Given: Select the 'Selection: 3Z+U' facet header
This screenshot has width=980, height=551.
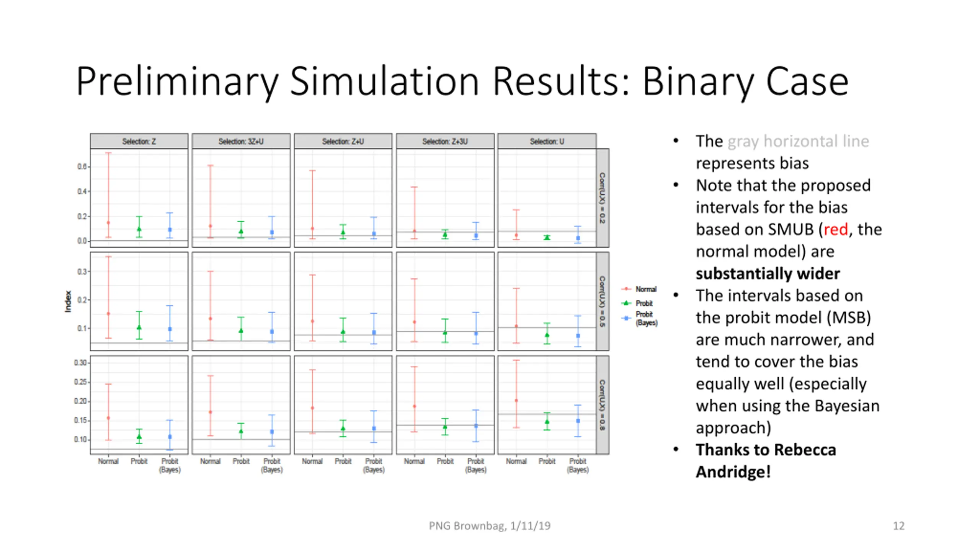Looking at the screenshot, I should coord(241,141).
